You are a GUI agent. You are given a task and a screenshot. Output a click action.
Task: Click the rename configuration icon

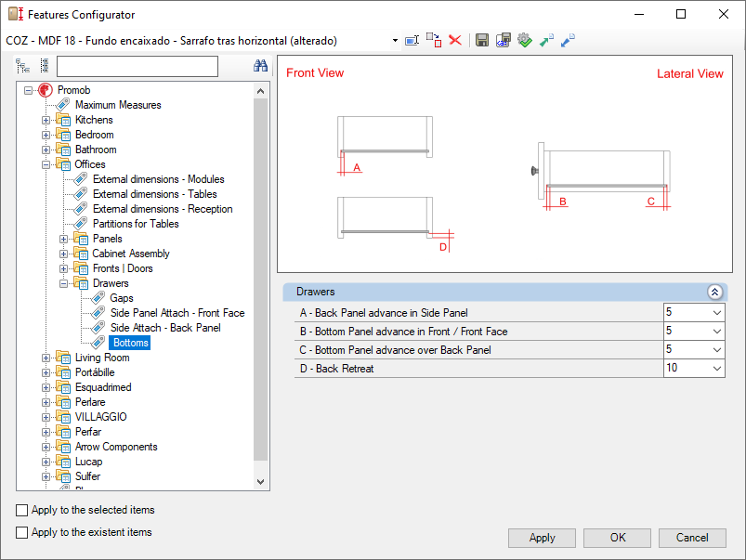412,41
